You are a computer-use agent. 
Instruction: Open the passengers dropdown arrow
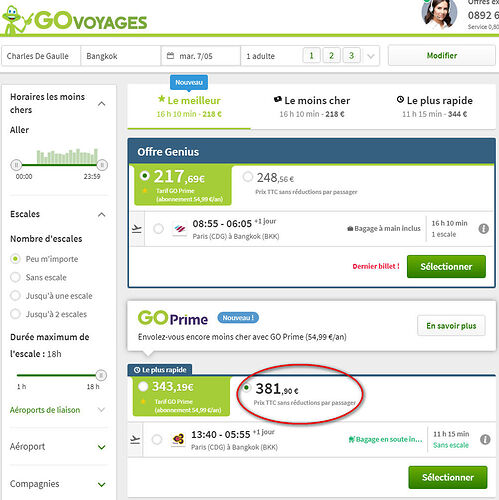point(371,56)
